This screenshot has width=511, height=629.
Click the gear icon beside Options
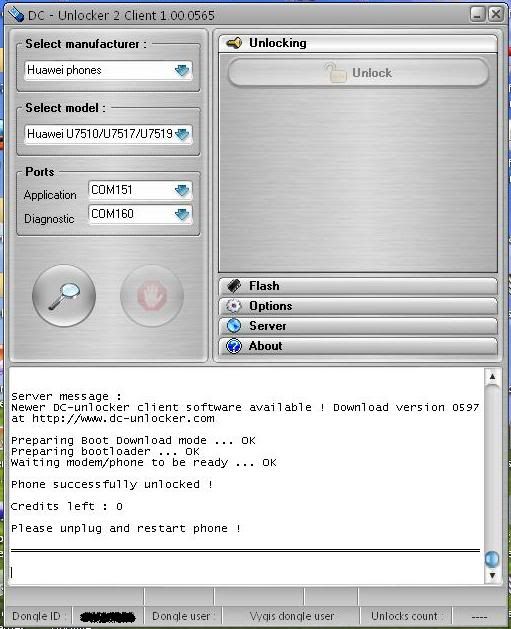point(234,306)
